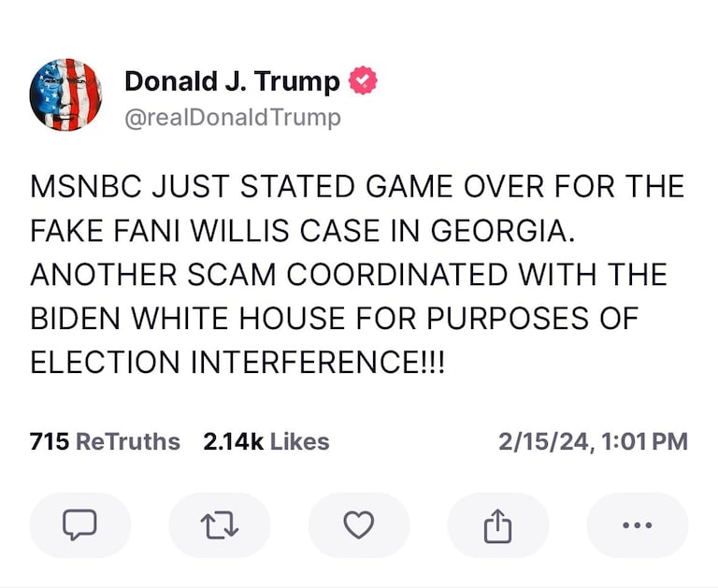ReTruth this post using the arrows icon
The image size is (718, 588).
[220, 525]
